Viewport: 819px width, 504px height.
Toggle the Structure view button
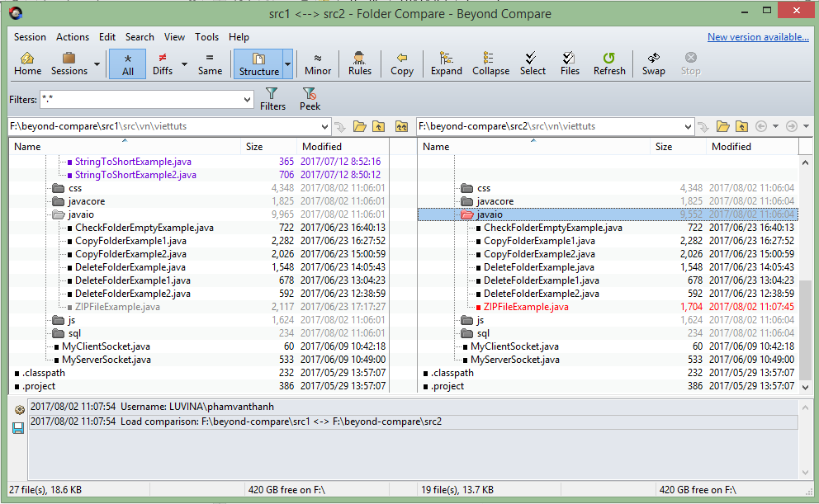tap(258, 64)
